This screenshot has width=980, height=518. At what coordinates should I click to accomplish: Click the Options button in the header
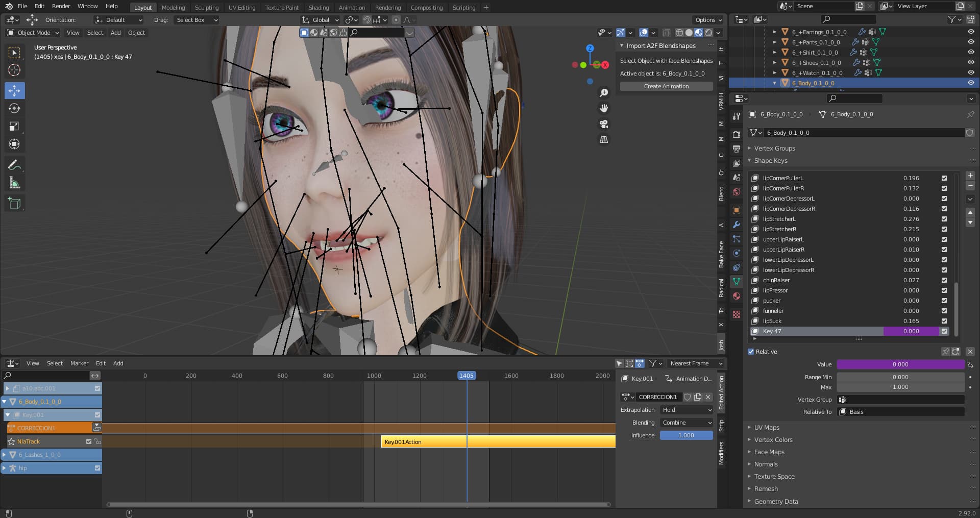[x=707, y=20]
